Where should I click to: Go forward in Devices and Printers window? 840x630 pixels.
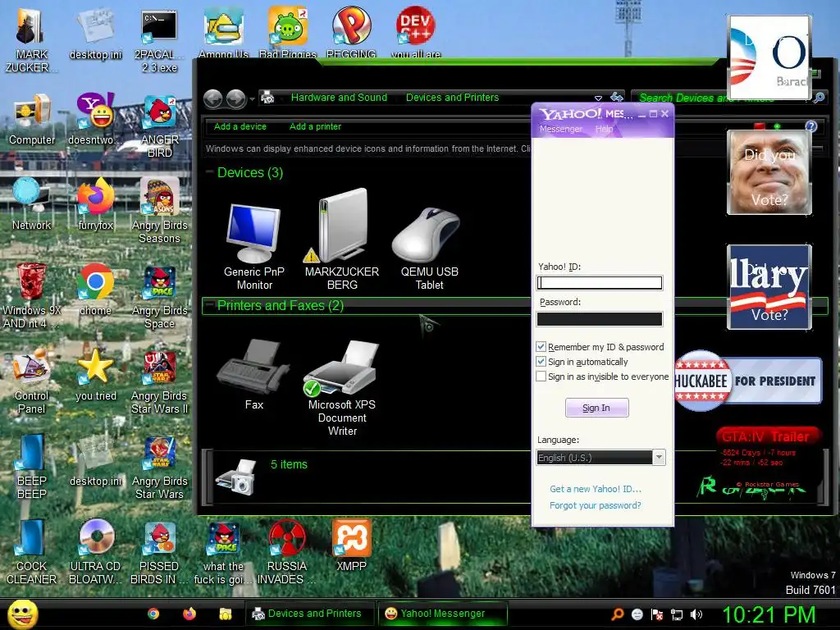point(235,98)
